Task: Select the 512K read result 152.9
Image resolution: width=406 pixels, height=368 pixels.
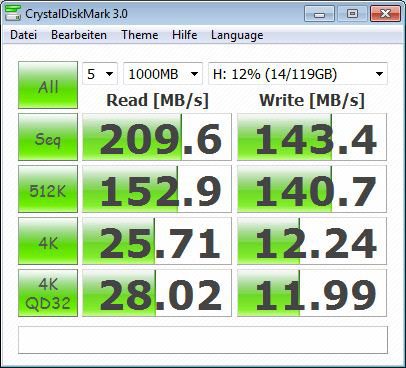Action: [157, 189]
